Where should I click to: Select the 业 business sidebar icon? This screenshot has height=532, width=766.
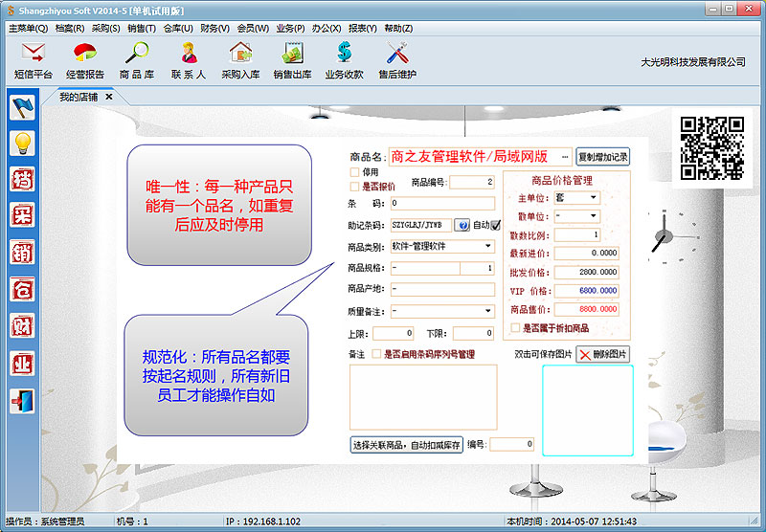tap(22, 364)
